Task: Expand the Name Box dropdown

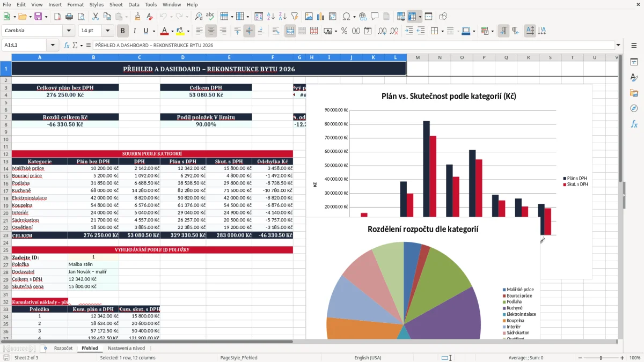Action: coord(53,45)
